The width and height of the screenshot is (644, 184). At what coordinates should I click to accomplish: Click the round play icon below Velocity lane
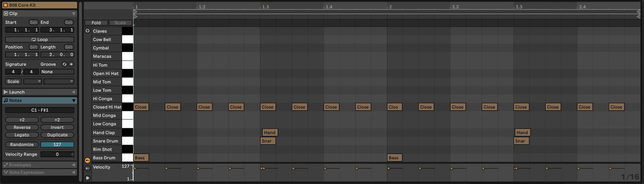click(x=87, y=178)
